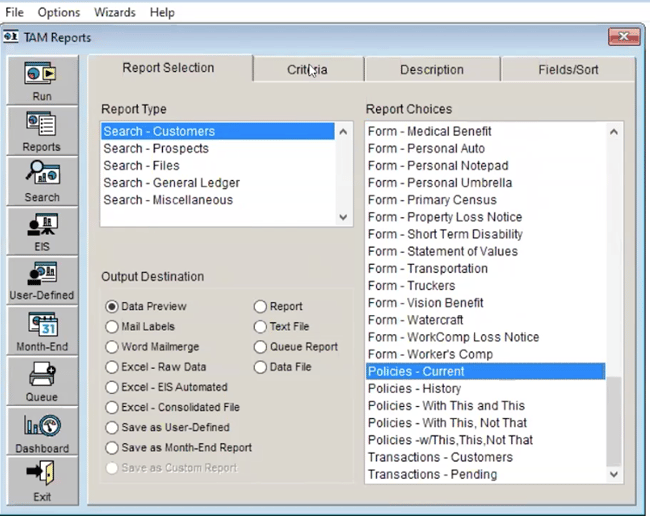Select Transactions - Pending report choice

click(485, 474)
